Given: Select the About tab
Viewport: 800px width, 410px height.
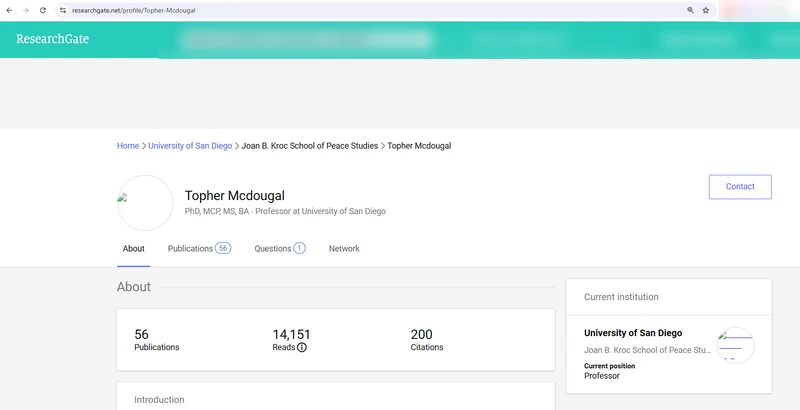Looking at the screenshot, I should tap(134, 249).
